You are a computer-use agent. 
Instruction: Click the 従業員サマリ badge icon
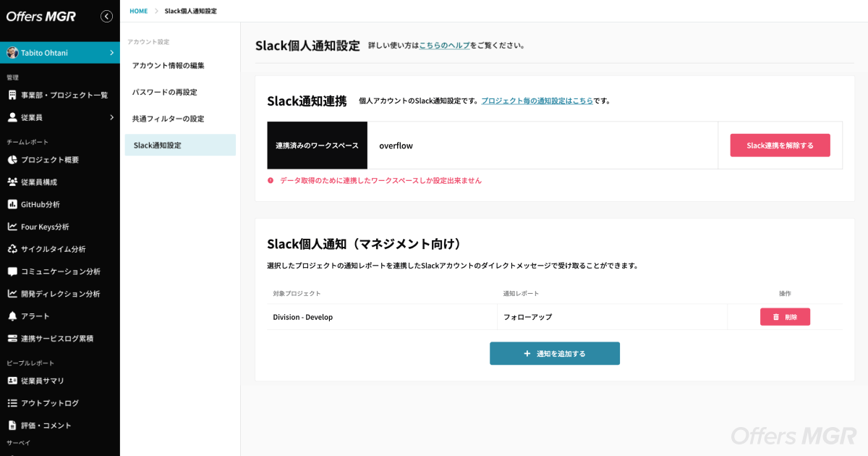click(x=10, y=381)
